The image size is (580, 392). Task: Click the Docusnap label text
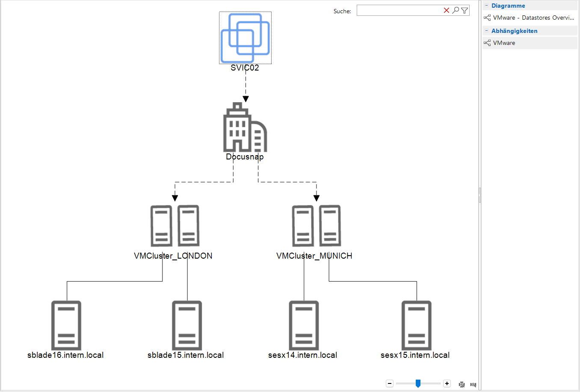point(245,156)
